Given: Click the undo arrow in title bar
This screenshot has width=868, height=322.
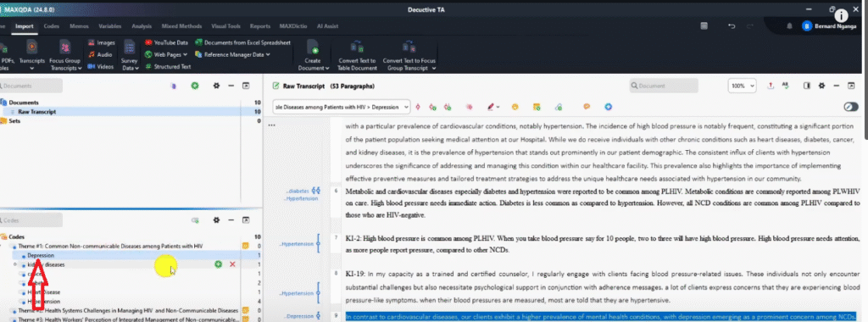Looking at the screenshot, I should click(x=732, y=26).
